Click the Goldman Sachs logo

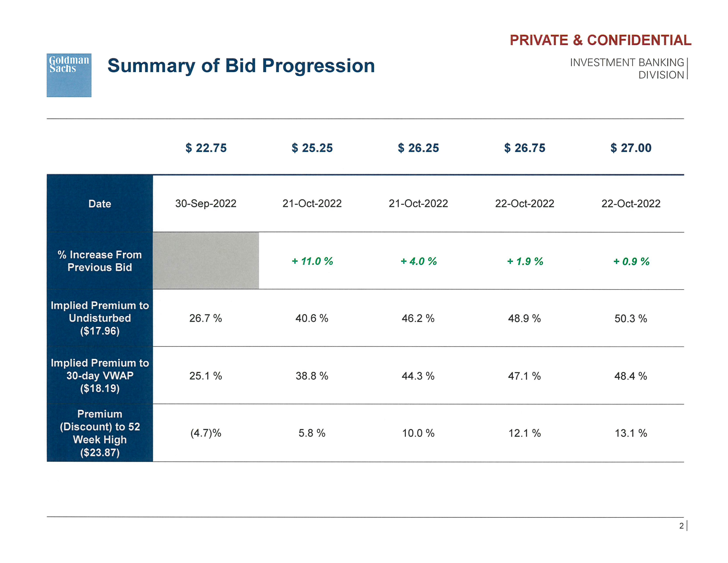coord(69,75)
